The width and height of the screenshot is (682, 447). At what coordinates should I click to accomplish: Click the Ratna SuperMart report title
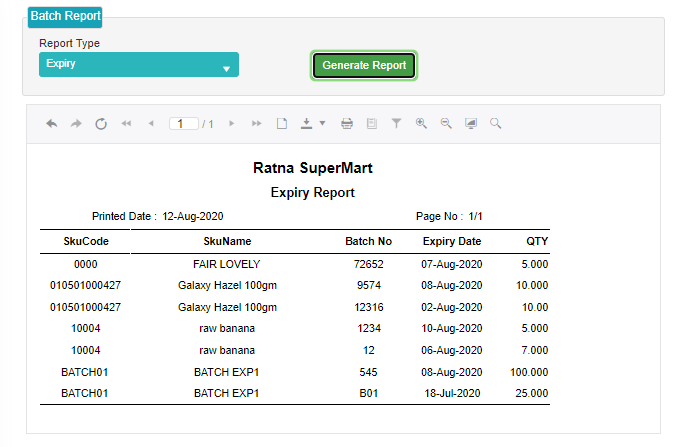pos(313,168)
